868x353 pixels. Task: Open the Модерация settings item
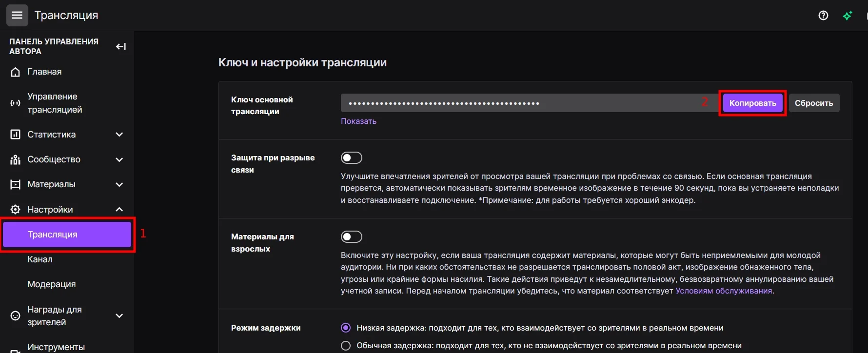[x=52, y=284]
